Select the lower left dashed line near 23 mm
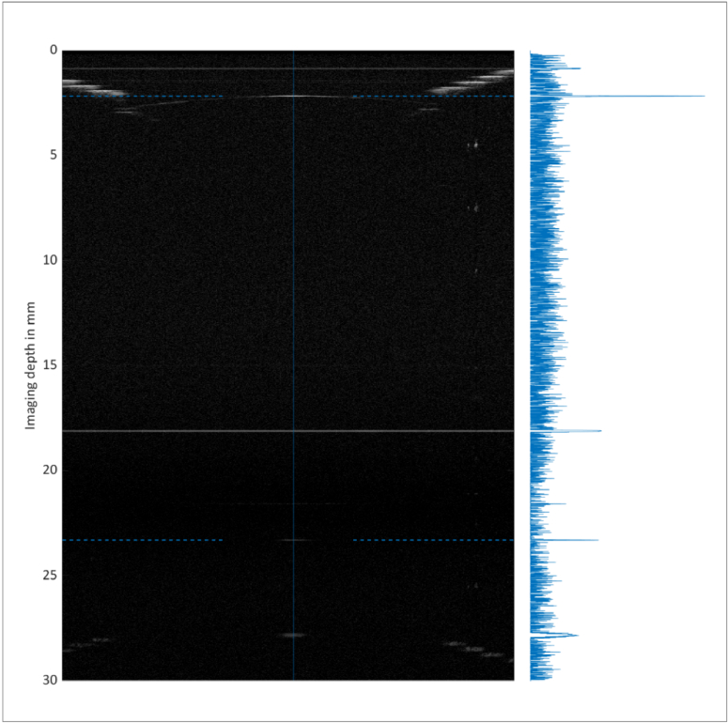The width and height of the screenshot is (728, 723). point(141,540)
